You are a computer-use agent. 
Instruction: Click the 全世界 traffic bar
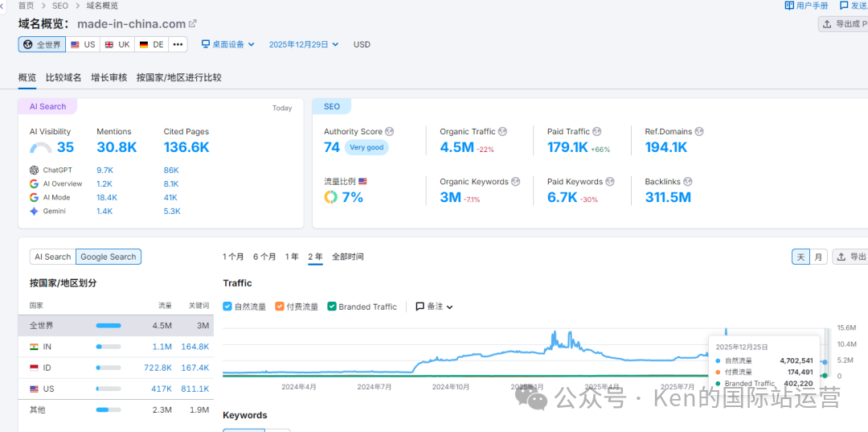pos(108,326)
